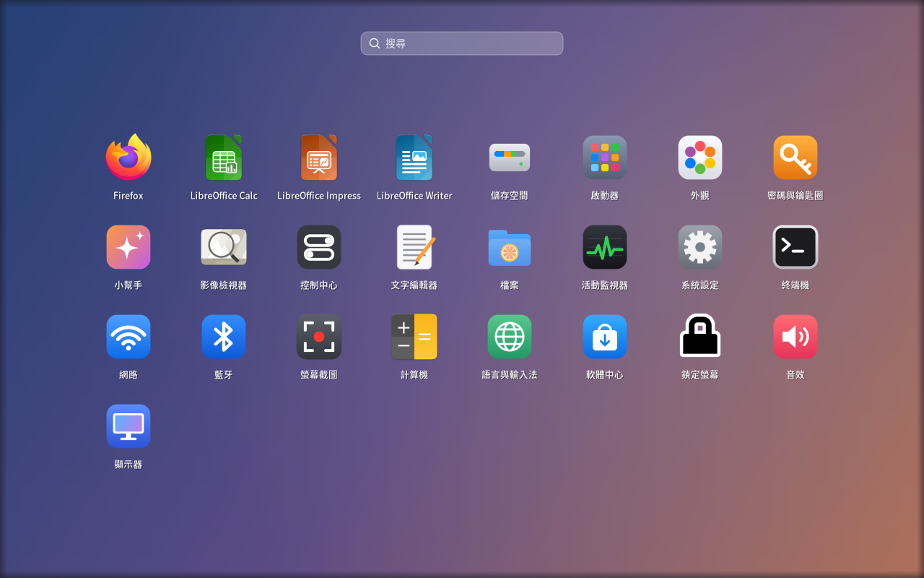
Task: Open the 網路 network app
Action: pos(128,337)
